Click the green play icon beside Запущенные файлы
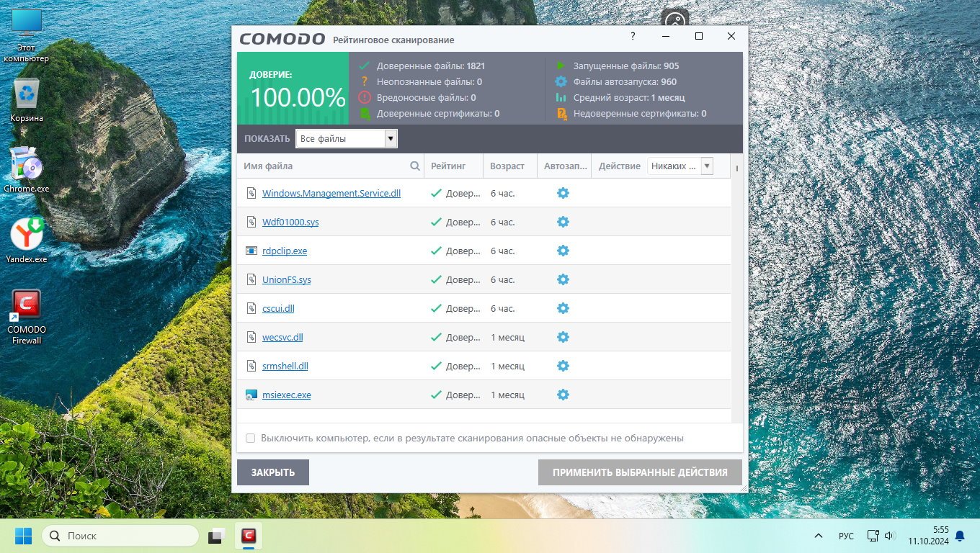Screen dimensions: 980x553 coord(561,66)
